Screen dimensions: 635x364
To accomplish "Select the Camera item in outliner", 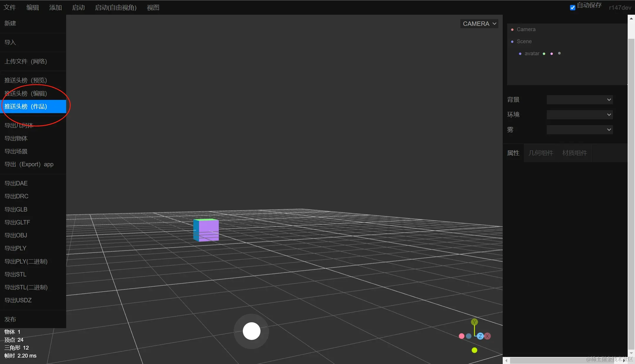I will (526, 29).
